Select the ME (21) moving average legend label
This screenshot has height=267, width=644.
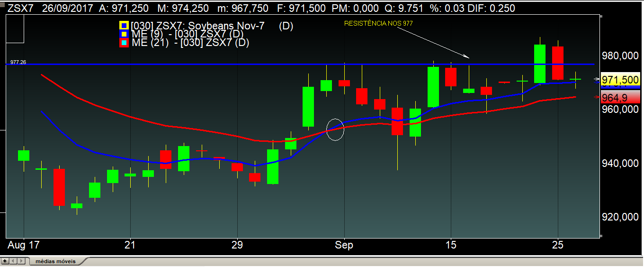point(190,43)
